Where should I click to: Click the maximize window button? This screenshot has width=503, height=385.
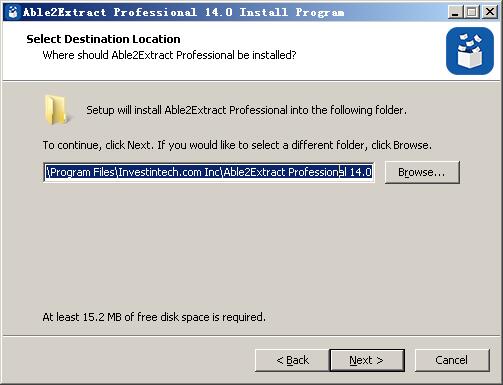point(471,12)
